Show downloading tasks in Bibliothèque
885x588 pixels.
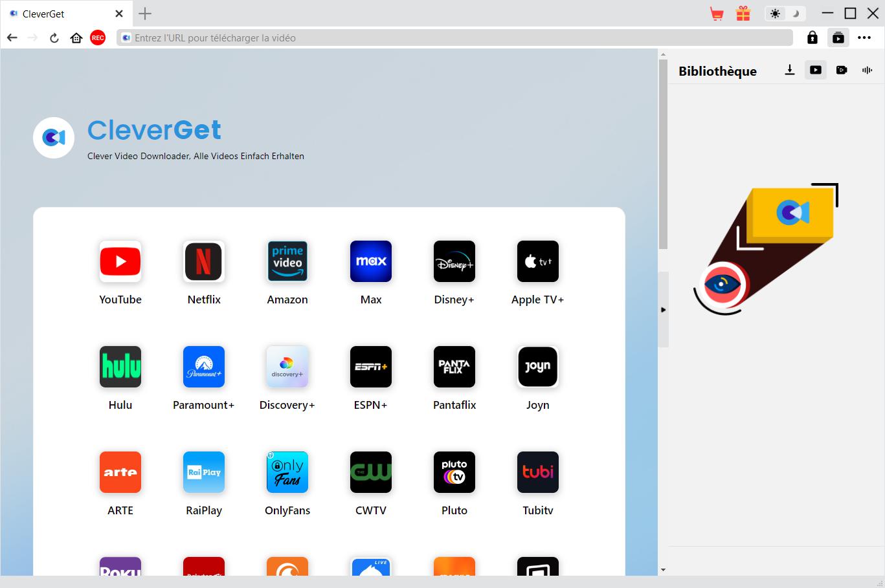coord(789,70)
